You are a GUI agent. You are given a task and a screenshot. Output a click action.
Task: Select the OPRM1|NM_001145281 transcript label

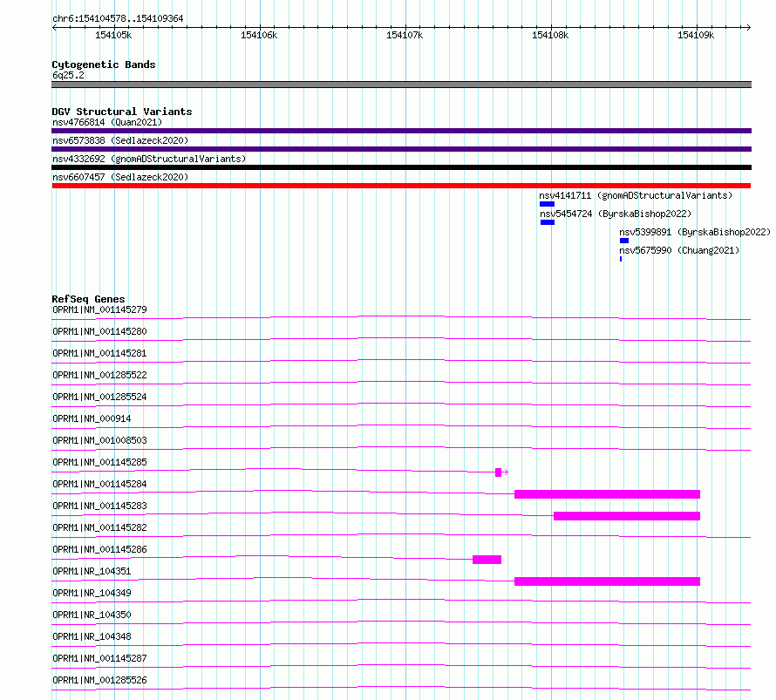(x=99, y=353)
